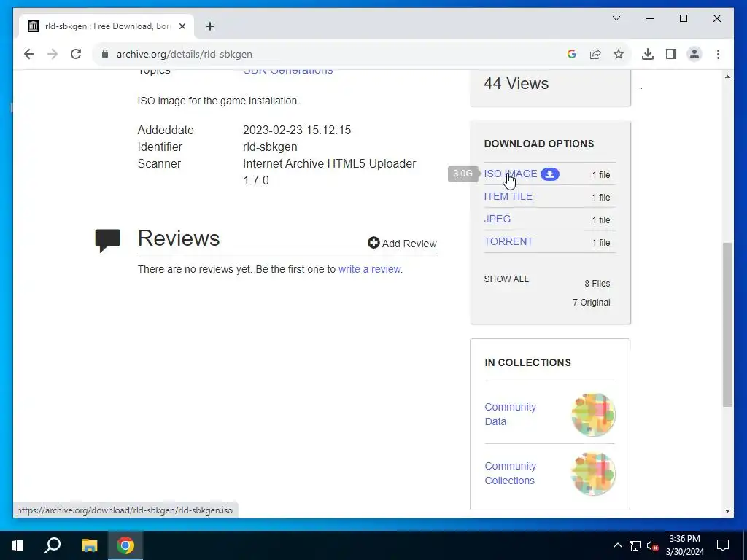Click the Reviews speech bubble icon
747x560 pixels.
click(108, 240)
